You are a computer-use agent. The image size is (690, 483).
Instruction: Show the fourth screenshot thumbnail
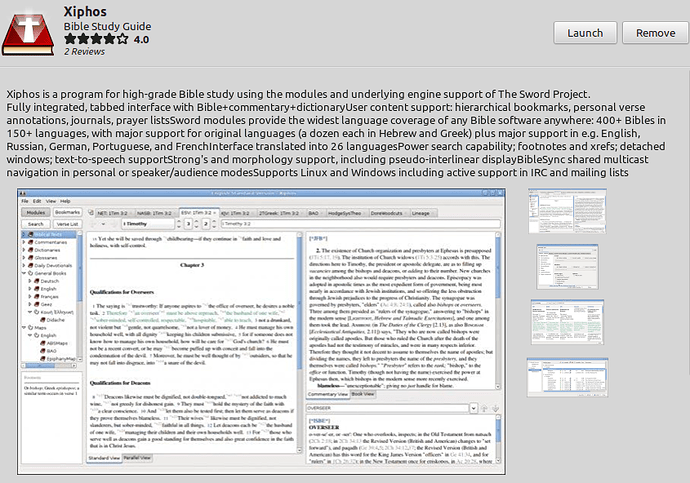click(x=567, y=377)
